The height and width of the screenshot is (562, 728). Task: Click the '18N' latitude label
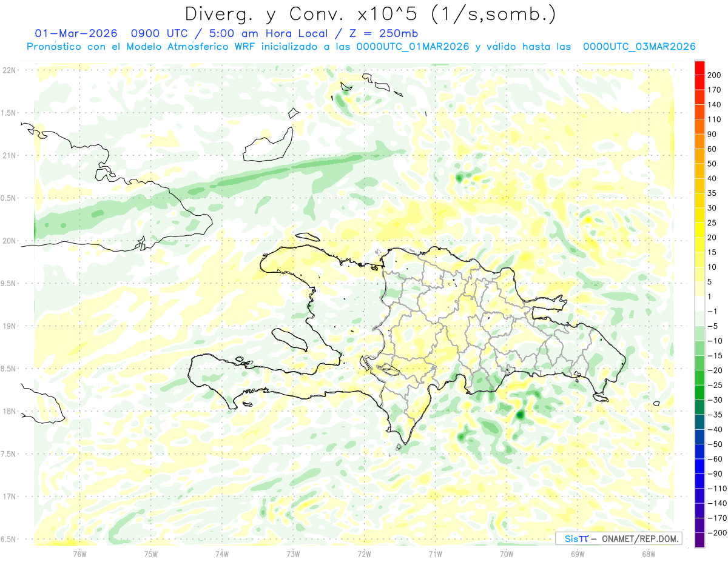(x=9, y=411)
